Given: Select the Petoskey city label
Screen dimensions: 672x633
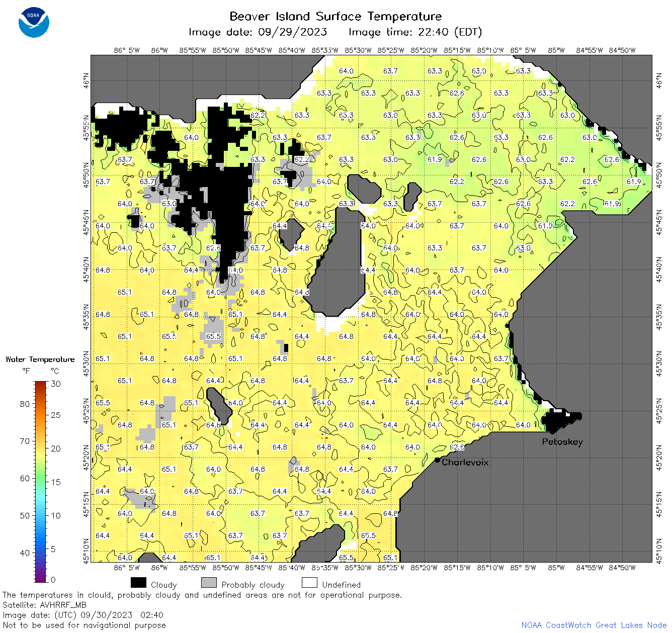Looking at the screenshot, I should pyautogui.click(x=562, y=442).
